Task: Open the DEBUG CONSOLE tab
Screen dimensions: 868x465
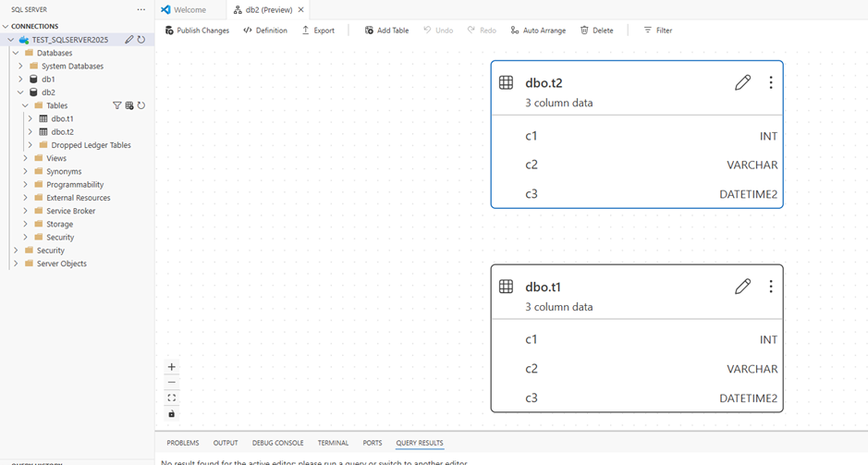Action: 278,443
